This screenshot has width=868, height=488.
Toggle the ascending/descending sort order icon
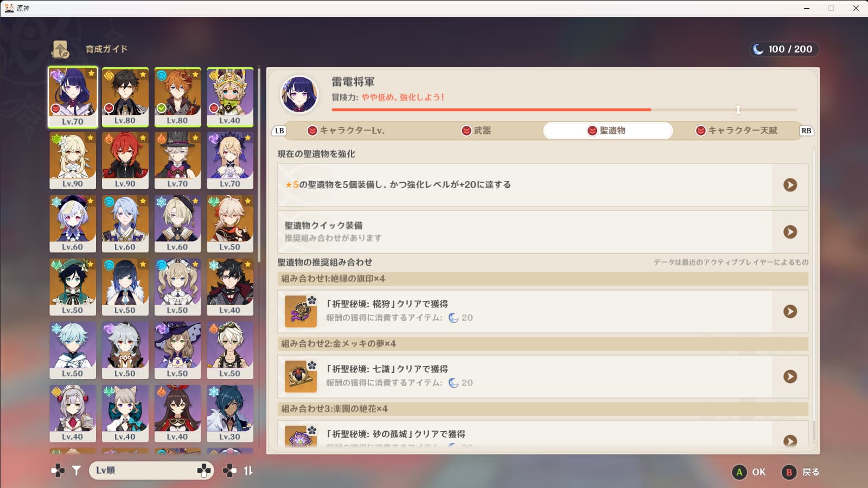pos(248,471)
